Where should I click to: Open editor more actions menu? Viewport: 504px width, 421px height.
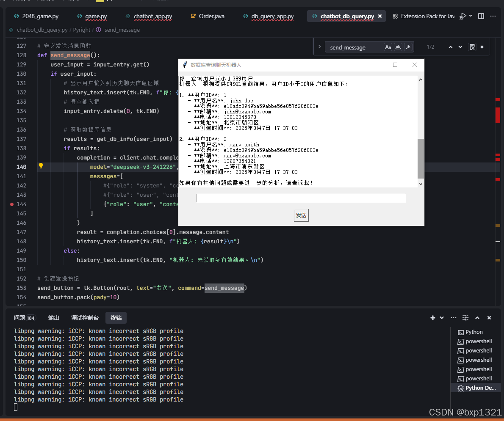493,16
